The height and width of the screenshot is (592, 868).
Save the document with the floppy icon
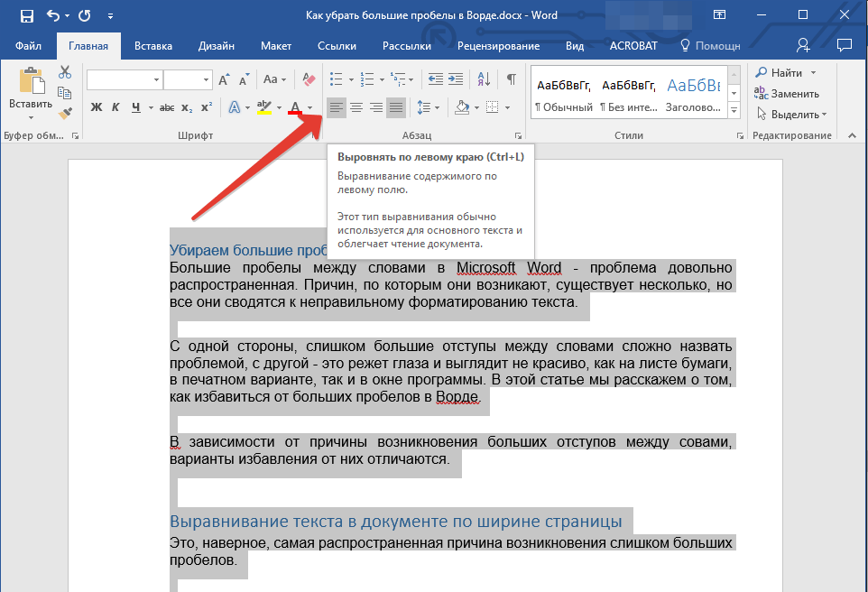click(x=26, y=15)
